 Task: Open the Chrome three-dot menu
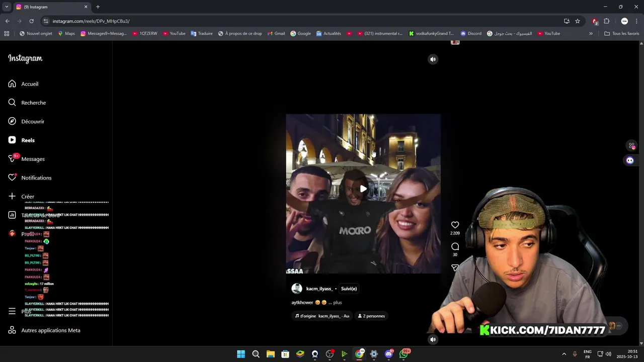coord(636,21)
